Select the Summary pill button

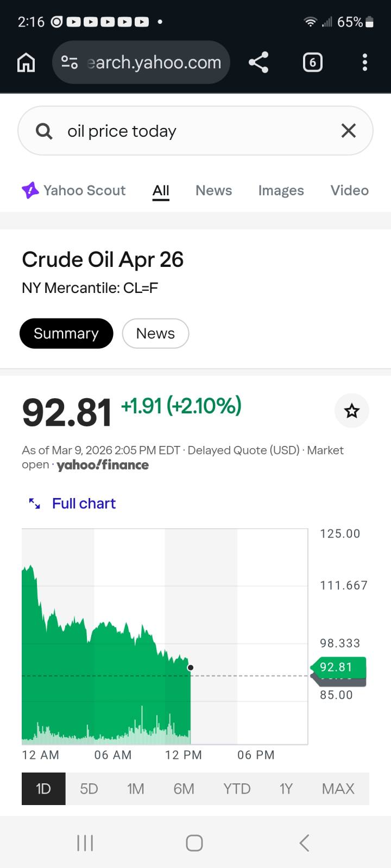pyautogui.click(x=66, y=333)
